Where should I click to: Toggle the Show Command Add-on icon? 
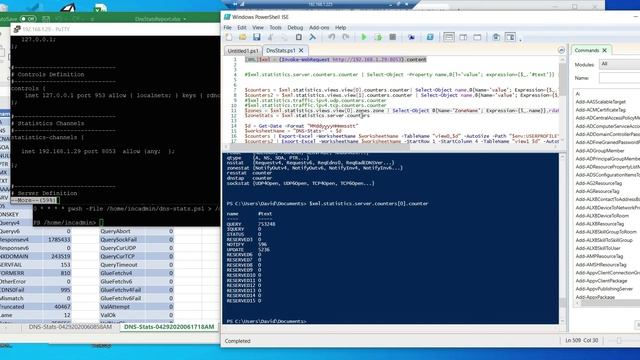point(510,37)
